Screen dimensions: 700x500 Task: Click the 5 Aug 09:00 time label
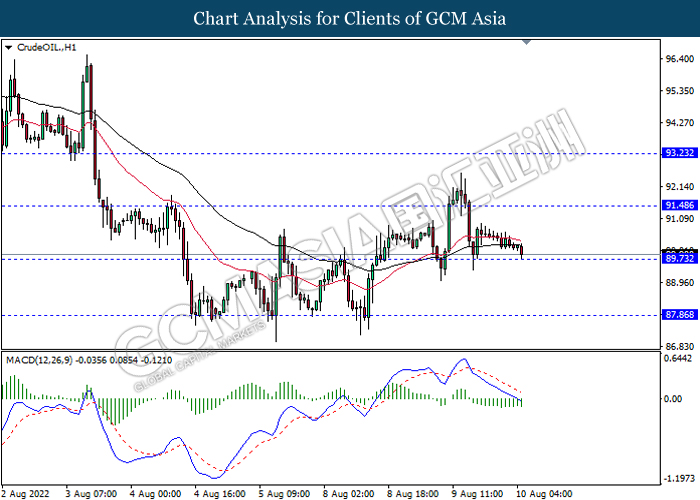tap(285, 494)
